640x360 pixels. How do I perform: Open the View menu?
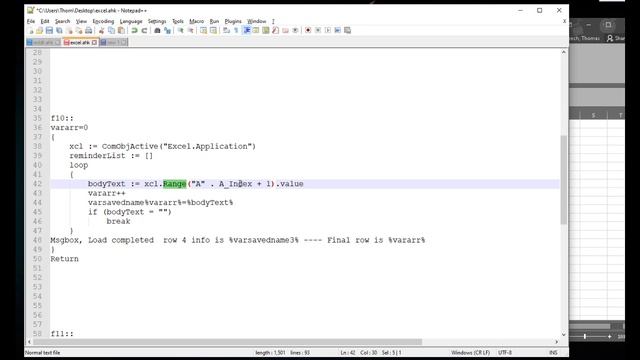[x=81, y=21]
